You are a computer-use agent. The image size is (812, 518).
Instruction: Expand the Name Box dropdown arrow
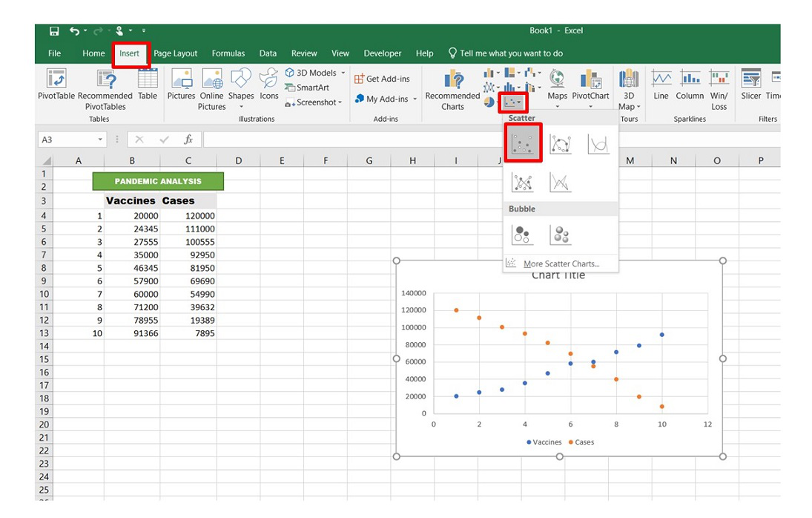click(101, 140)
